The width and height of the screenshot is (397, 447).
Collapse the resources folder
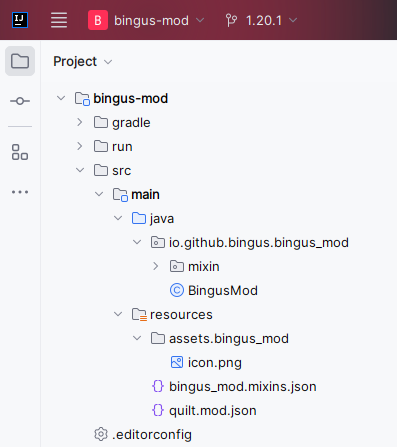118,314
